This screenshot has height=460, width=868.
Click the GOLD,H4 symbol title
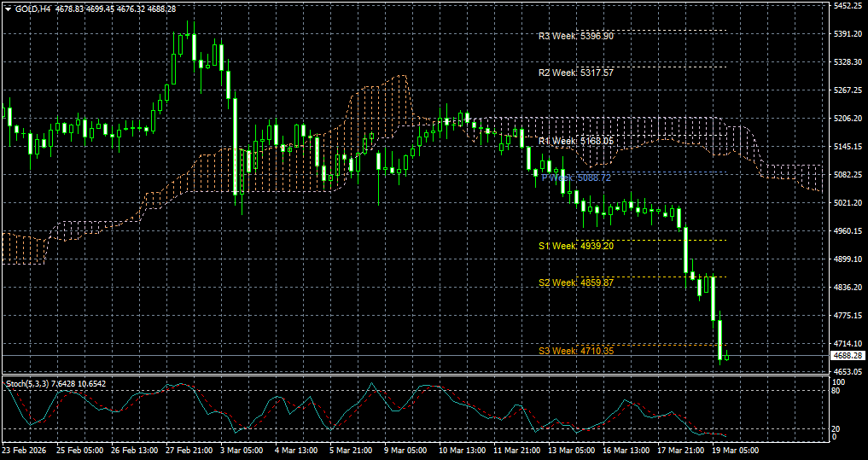click(x=32, y=9)
